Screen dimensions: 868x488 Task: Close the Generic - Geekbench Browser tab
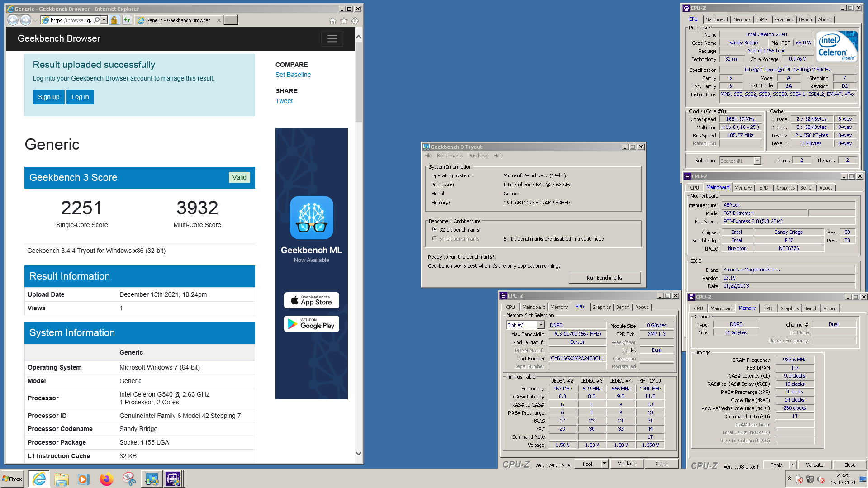coord(219,20)
